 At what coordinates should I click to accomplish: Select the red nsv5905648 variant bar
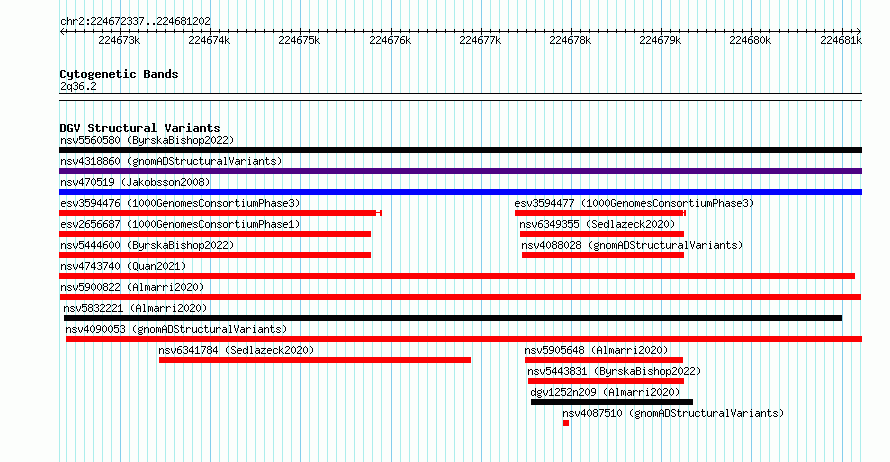pos(604,360)
